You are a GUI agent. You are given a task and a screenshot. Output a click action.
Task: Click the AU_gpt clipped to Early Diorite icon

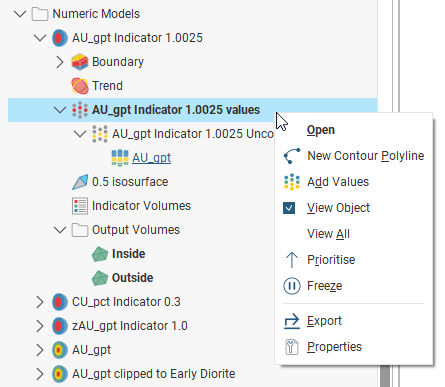60,374
